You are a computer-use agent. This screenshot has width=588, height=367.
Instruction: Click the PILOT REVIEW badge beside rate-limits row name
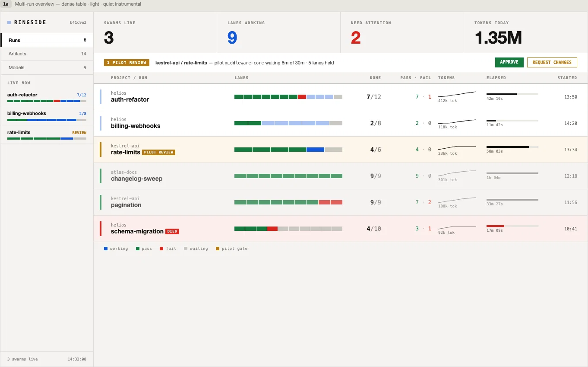click(158, 152)
